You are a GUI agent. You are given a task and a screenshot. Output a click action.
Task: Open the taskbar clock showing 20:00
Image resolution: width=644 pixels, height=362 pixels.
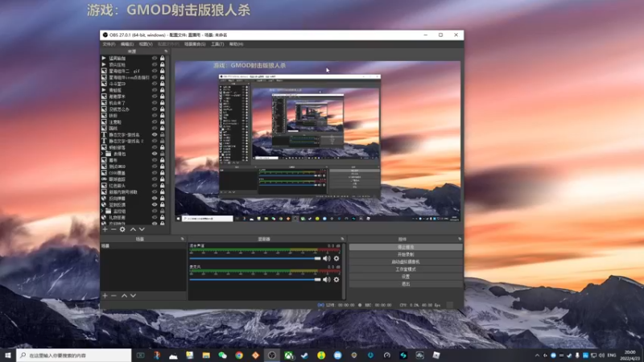[630, 355]
